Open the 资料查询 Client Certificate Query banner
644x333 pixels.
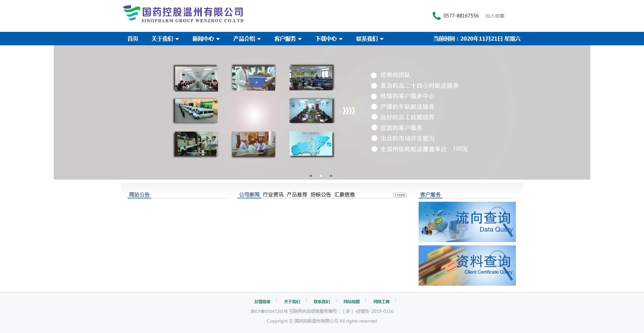coord(467,265)
